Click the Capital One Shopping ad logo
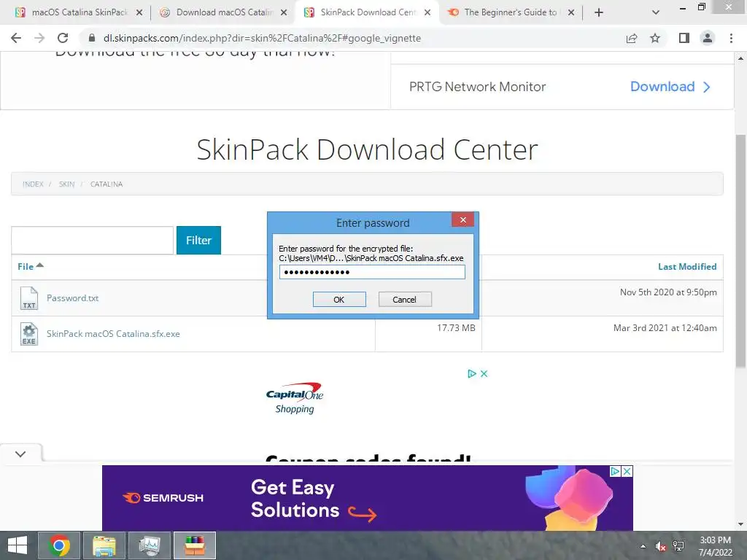This screenshot has height=560, width=747. pos(295,398)
